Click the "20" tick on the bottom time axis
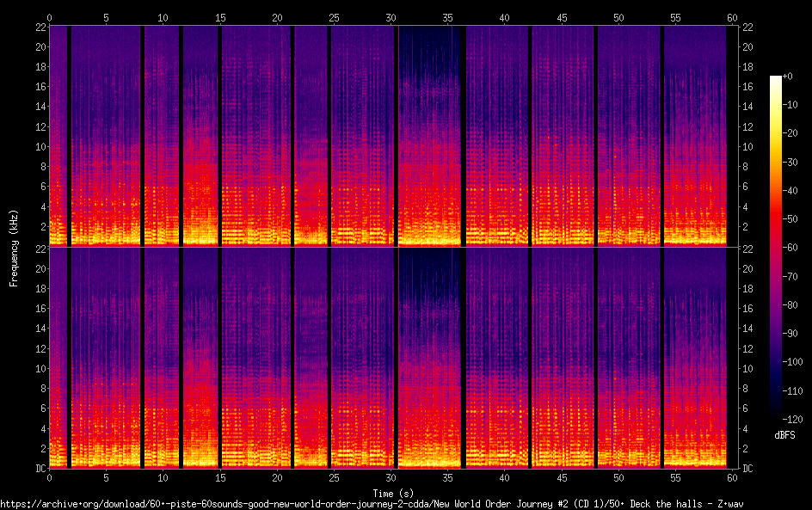This screenshot has height=510, width=812. tap(277, 478)
